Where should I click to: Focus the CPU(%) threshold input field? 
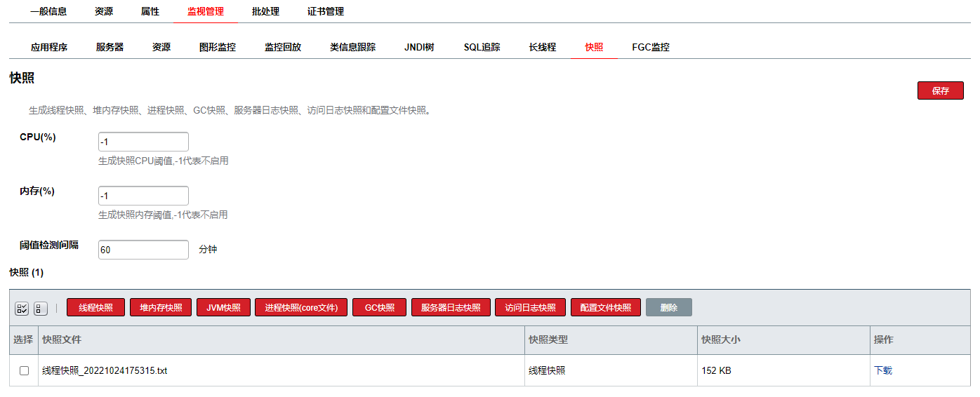point(143,142)
